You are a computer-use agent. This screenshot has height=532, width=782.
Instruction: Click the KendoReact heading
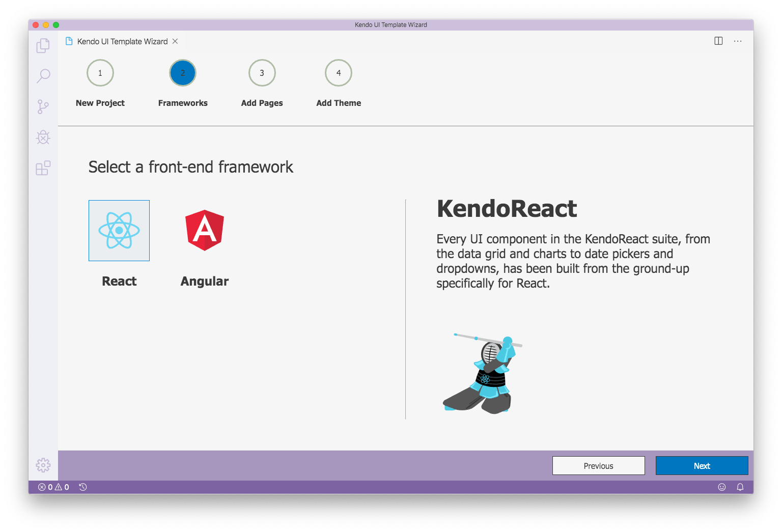(x=507, y=209)
